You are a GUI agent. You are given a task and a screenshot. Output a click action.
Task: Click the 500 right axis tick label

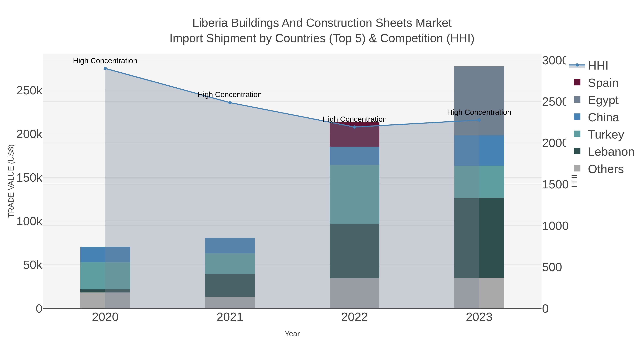tap(552, 267)
